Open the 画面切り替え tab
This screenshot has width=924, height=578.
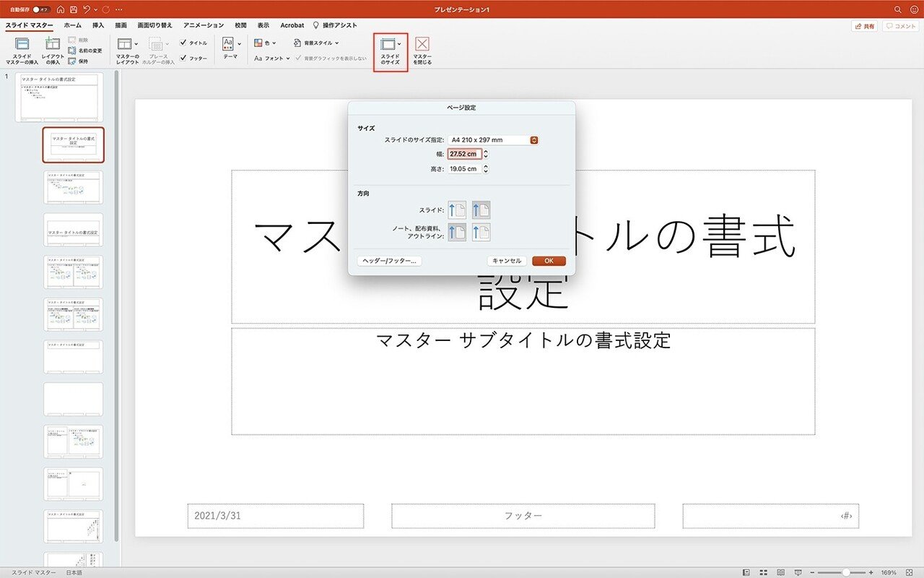(x=155, y=25)
